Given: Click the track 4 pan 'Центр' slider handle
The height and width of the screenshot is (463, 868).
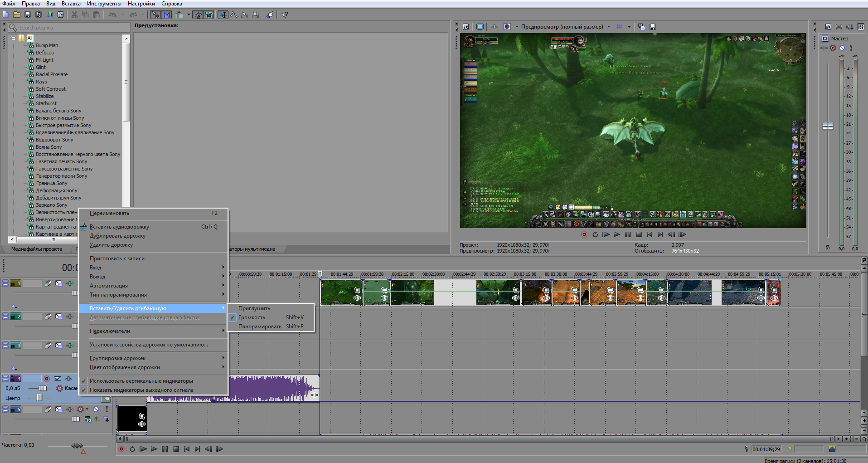Looking at the screenshot, I should [x=39, y=398].
